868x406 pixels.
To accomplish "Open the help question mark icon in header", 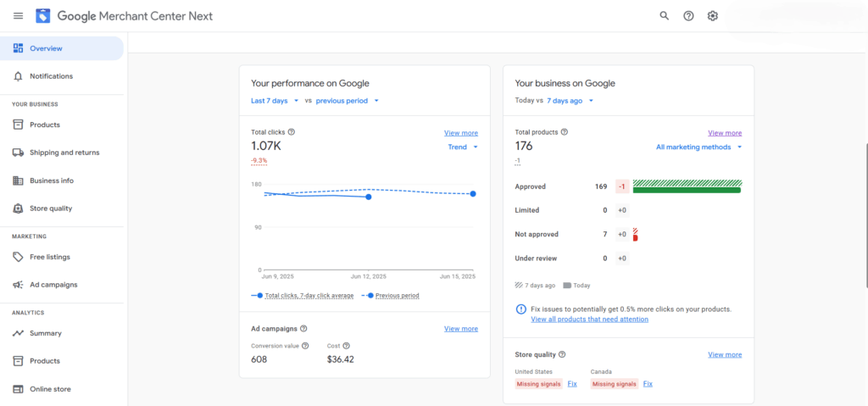I will [x=688, y=15].
